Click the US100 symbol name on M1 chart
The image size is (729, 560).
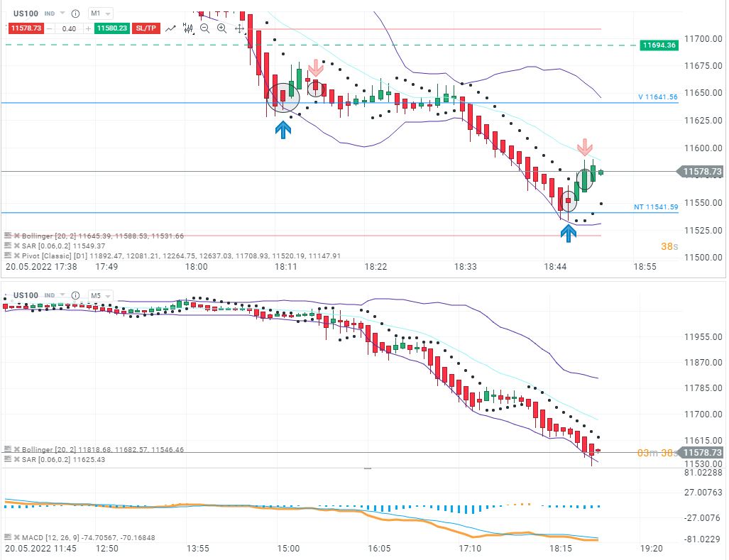26,13
